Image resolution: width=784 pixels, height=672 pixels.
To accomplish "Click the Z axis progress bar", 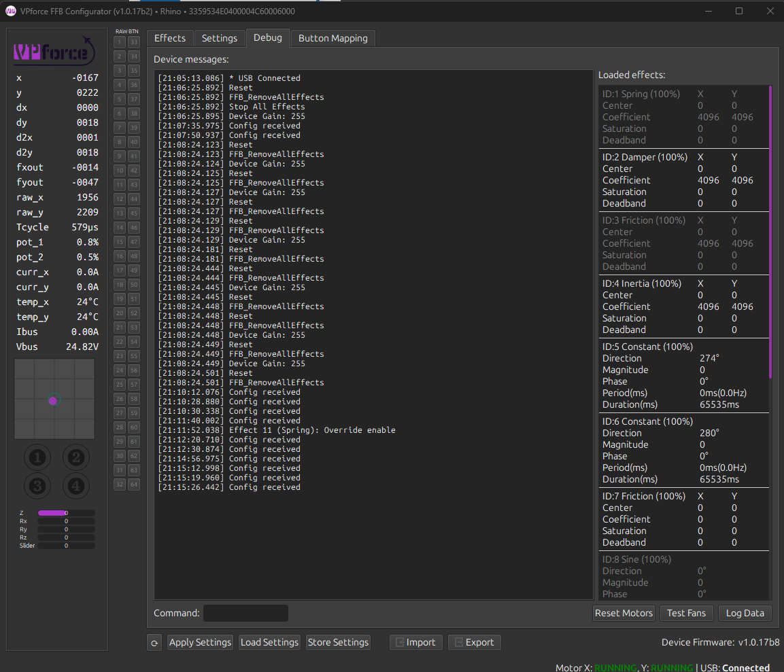I will [66, 513].
